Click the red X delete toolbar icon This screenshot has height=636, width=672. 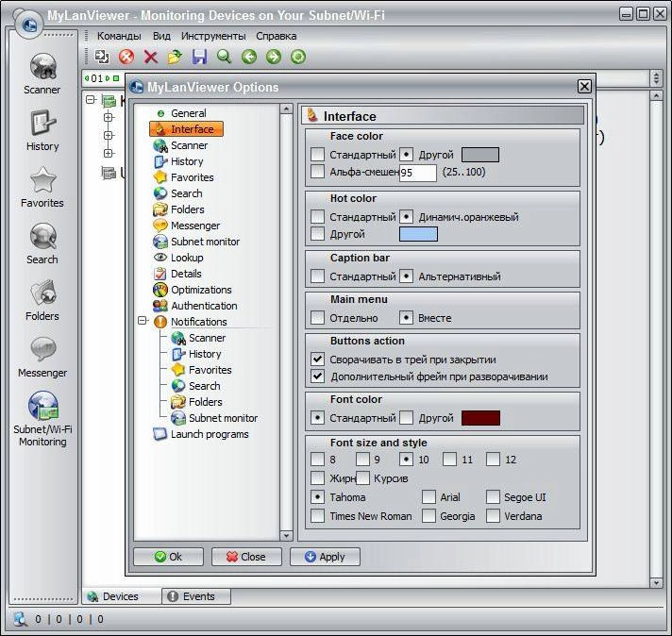[150, 57]
